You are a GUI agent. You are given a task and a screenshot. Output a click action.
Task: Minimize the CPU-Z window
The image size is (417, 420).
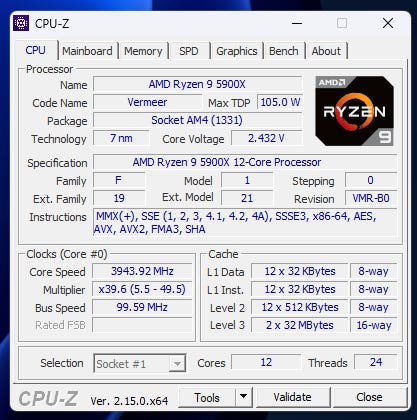tap(297, 23)
